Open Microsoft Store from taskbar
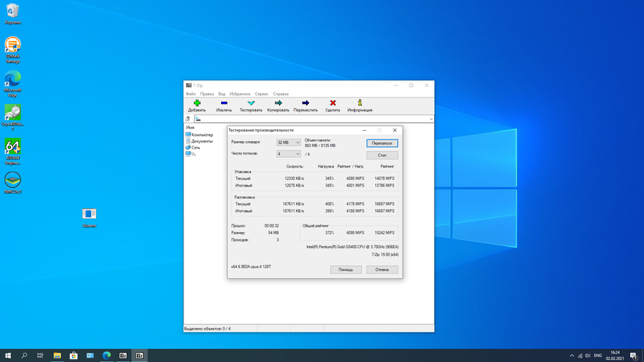644x362 pixels. coord(73,355)
